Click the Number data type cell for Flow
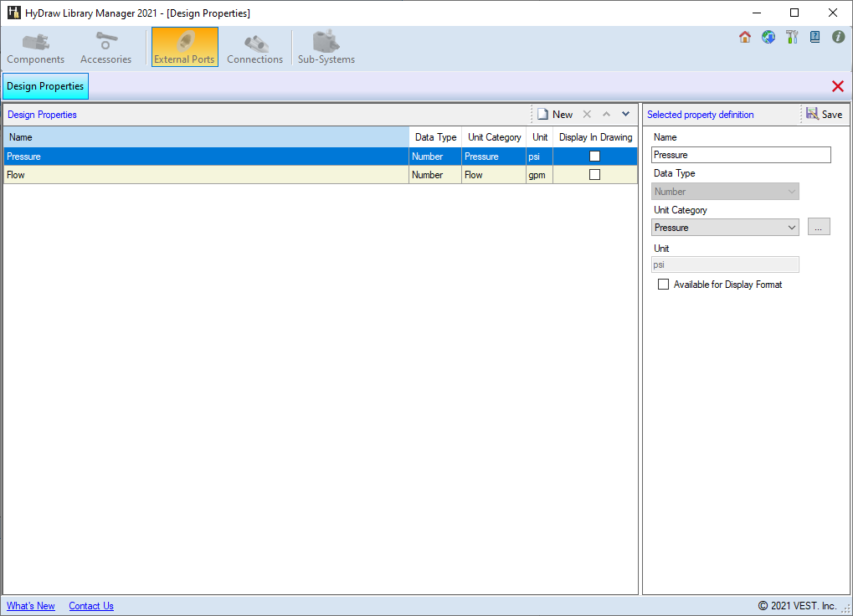 [x=434, y=175]
